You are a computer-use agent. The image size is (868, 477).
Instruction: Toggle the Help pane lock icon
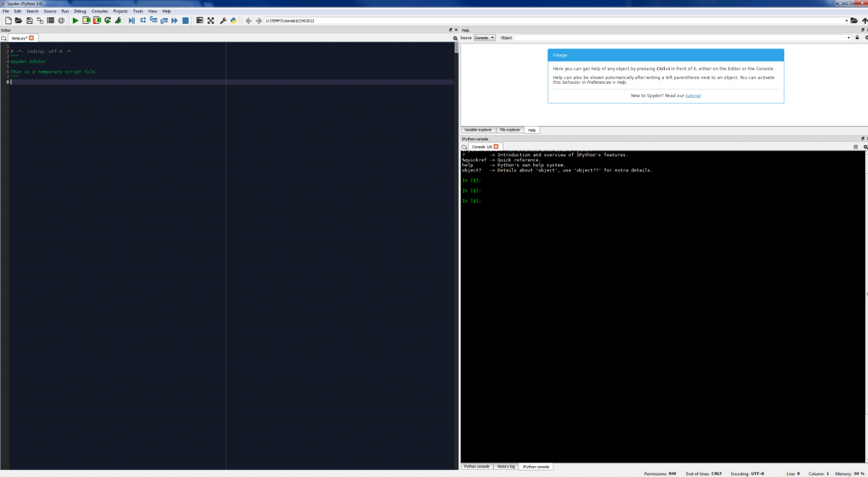pyautogui.click(x=857, y=38)
